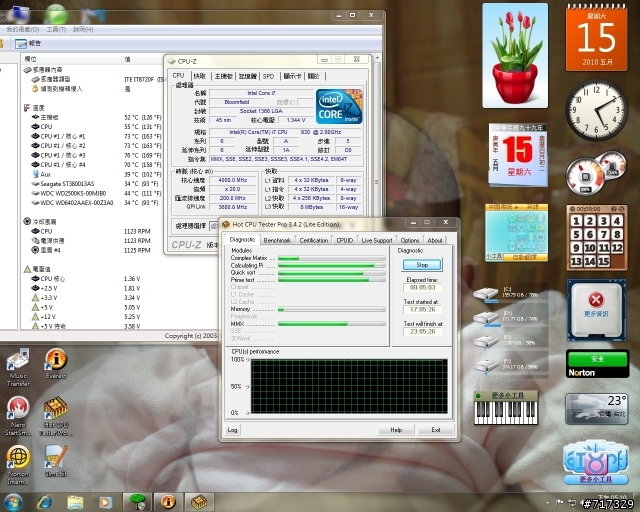
Task: Click the CPU performance graph in Hot CPU Tester
Action: (349, 386)
